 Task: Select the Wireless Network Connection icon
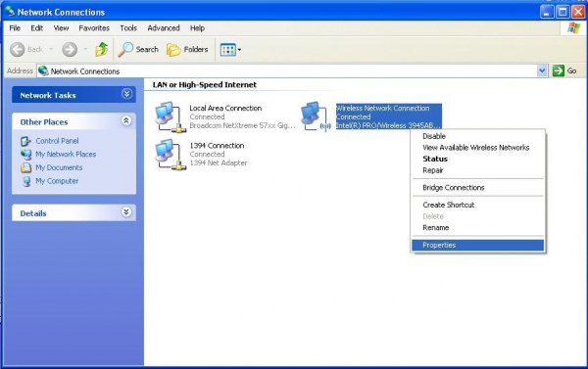316,116
